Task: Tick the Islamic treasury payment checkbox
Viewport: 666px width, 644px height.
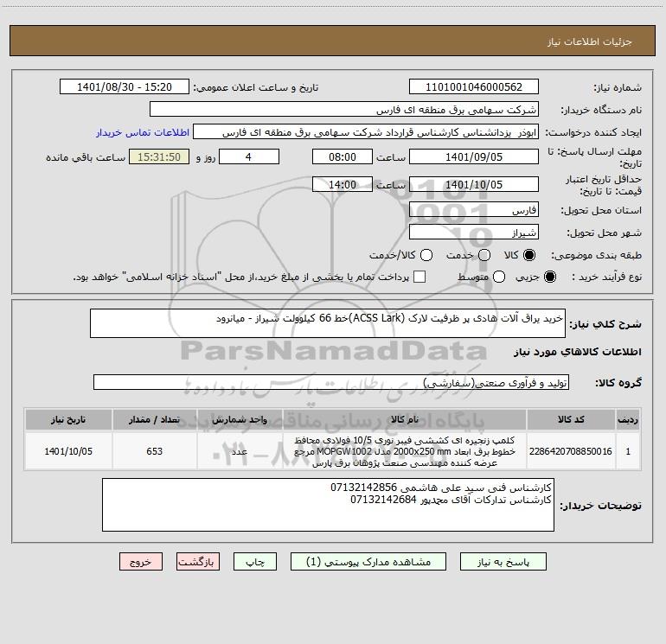Action: (x=419, y=277)
